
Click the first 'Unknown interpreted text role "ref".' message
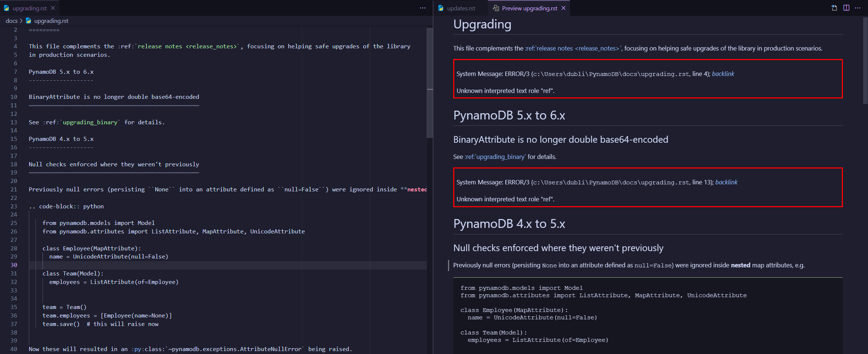505,91
